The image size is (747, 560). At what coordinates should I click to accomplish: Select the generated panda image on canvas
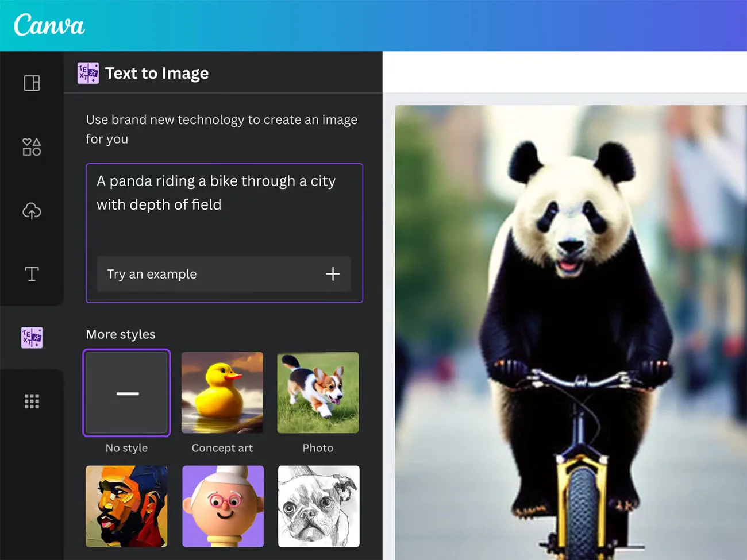(x=571, y=333)
